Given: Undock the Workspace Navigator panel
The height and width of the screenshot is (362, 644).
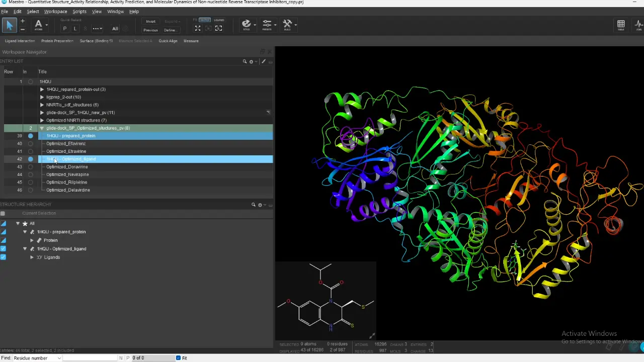Looking at the screenshot, I should point(262,52).
